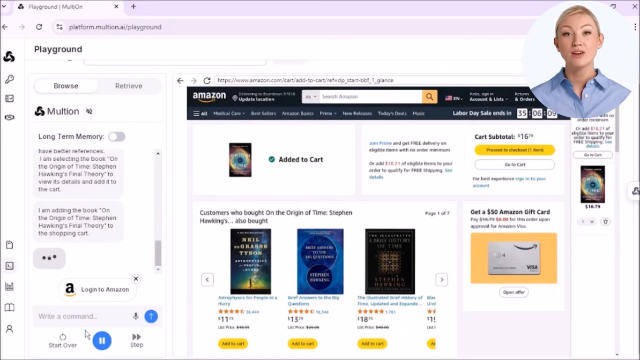Click the added book cover thumbnail
Screen dimensions: 640x360
[240, 160]
